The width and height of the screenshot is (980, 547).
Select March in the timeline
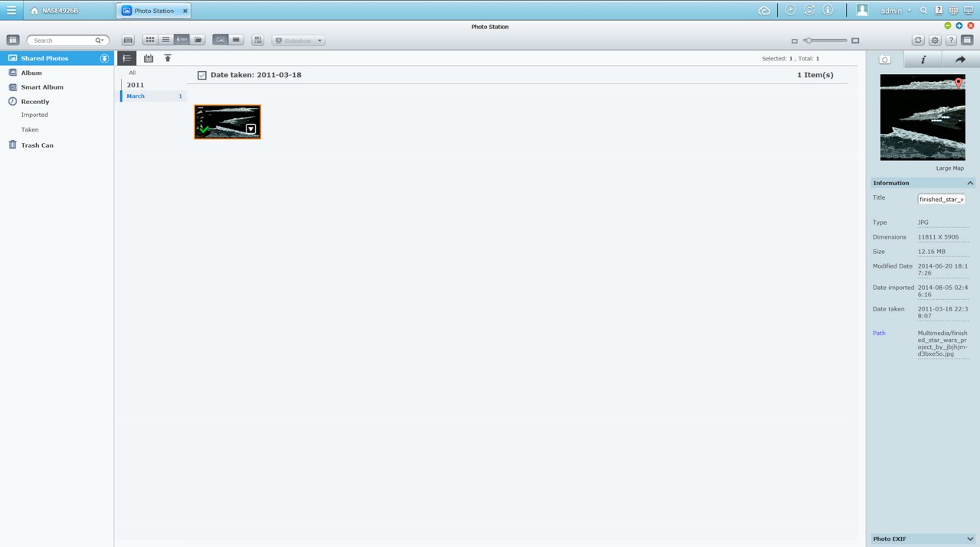tap(153, 96)
